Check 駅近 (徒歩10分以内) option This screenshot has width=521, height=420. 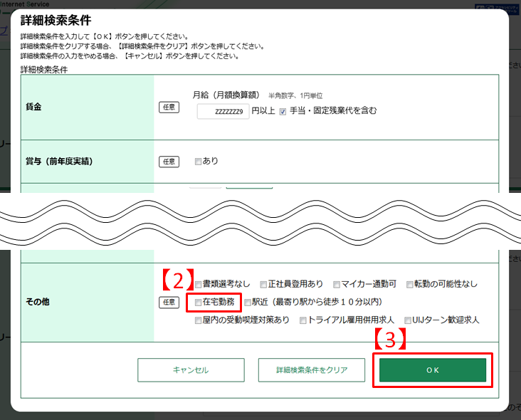pos(248,303)
